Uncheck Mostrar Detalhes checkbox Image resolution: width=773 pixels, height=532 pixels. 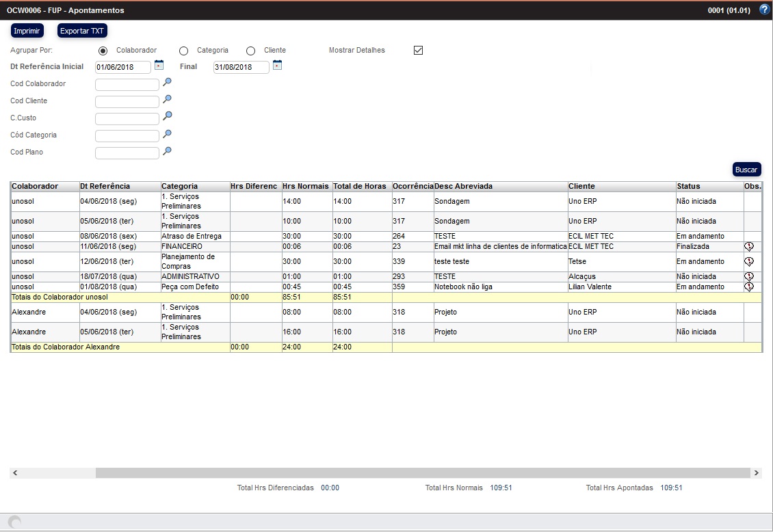tap(419, 51)
